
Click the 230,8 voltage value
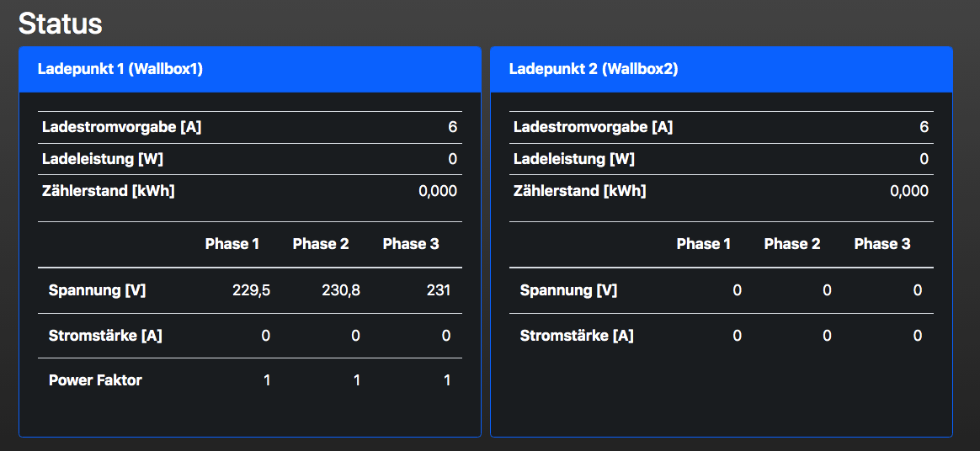341,290
